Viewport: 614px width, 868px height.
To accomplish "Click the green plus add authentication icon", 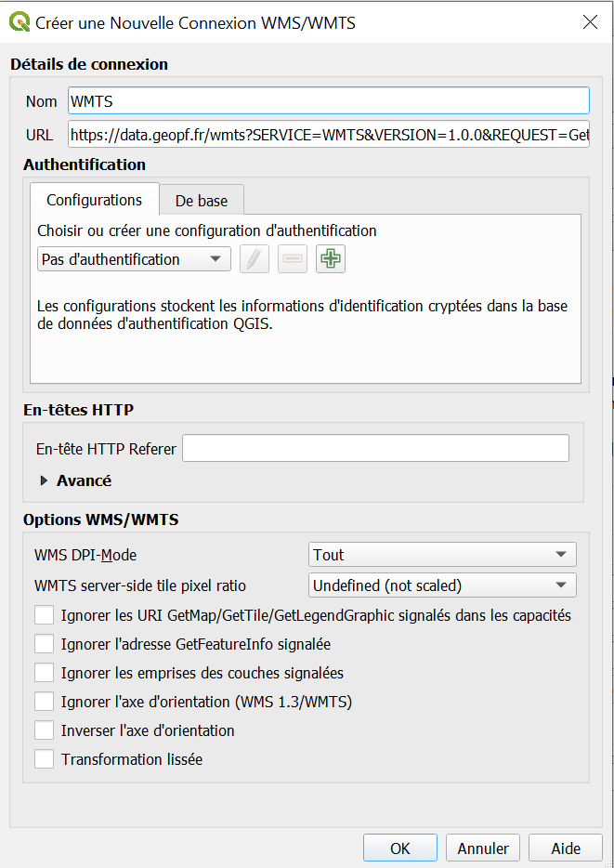I will 330,259.
